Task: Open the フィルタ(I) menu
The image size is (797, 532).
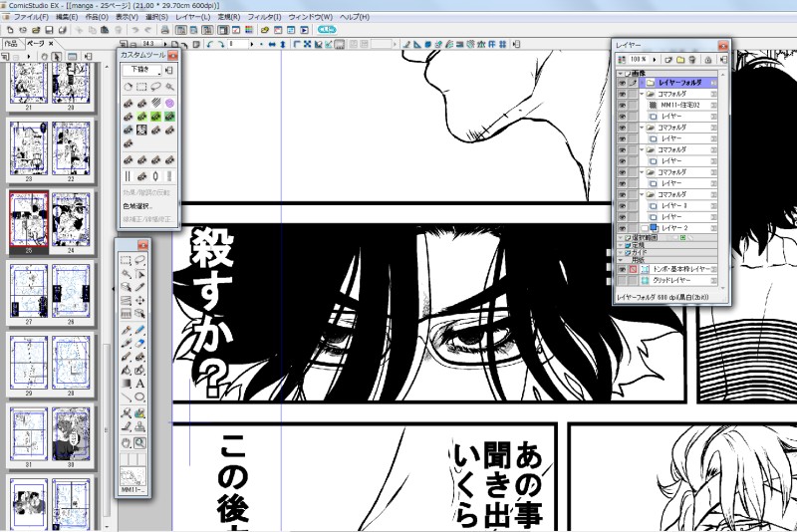Action: 264,17
